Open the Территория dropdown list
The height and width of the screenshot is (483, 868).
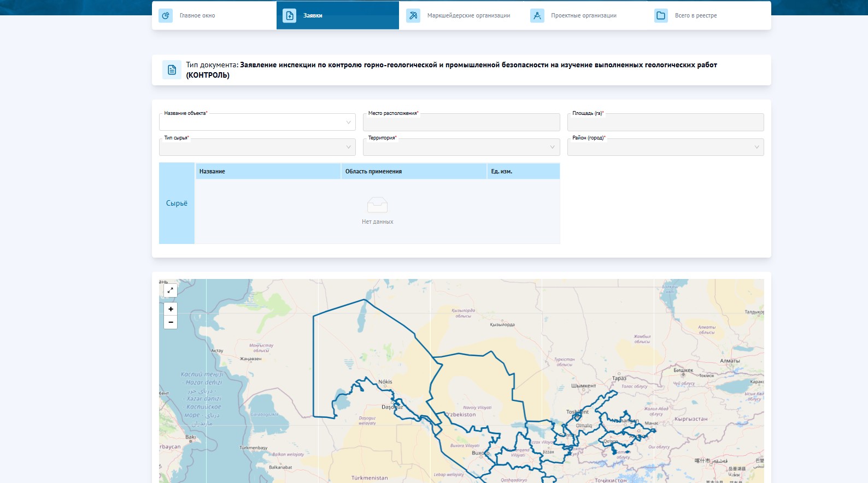point(461,147)
